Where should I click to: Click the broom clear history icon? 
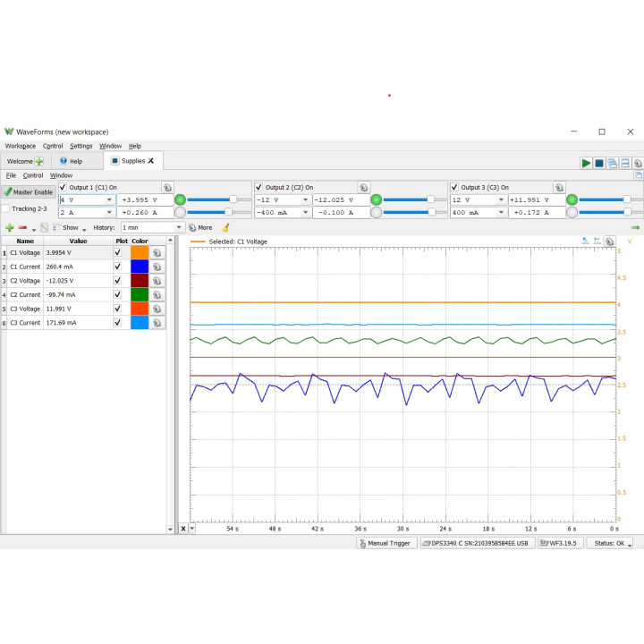(226, 227)
